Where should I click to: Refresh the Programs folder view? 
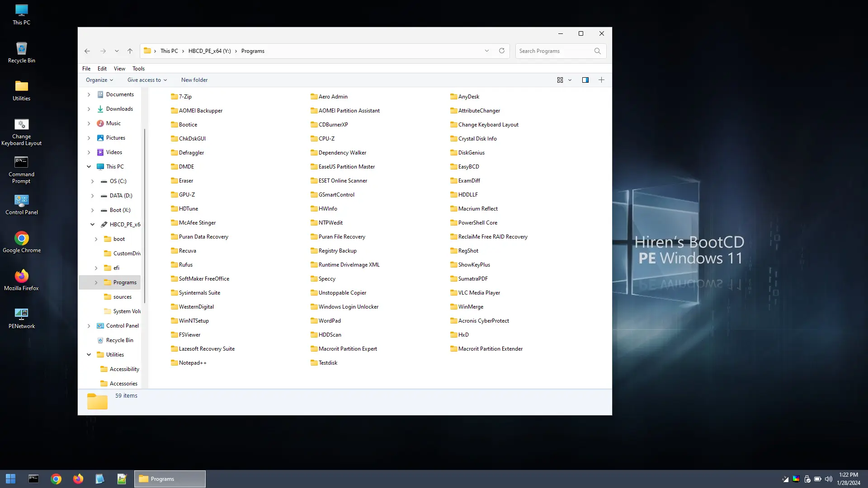501,51
